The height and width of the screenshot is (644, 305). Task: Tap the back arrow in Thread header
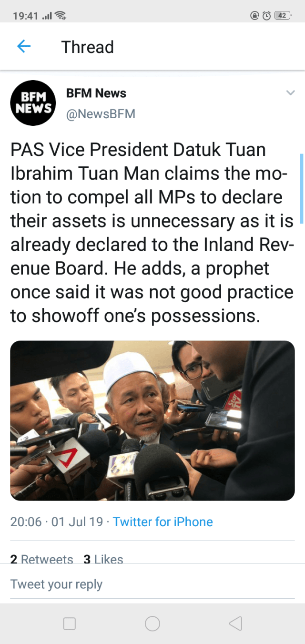coord(23,46)
